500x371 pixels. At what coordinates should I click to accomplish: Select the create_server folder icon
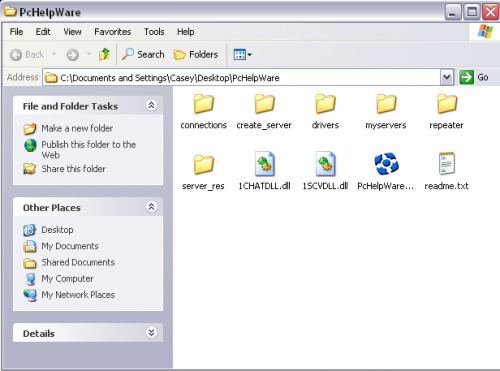tap(264, 104)
